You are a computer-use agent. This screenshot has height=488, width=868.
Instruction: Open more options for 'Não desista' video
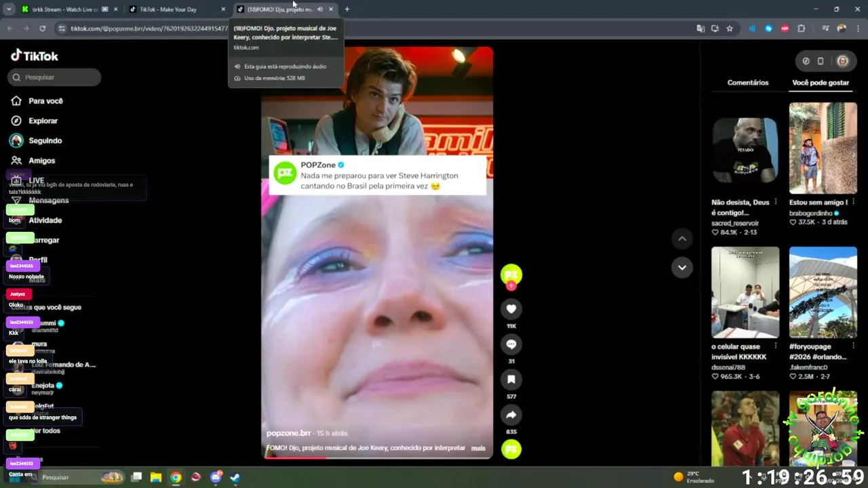tap(776, 202)
